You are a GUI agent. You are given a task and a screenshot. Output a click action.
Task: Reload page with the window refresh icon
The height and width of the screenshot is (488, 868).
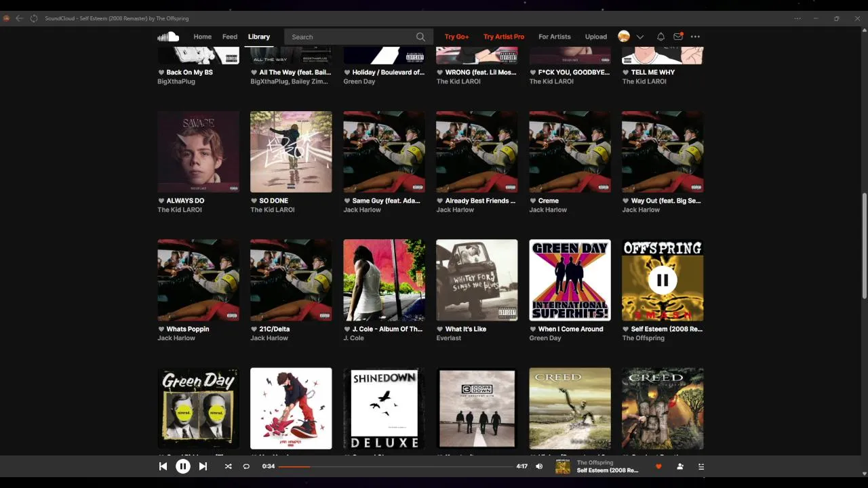34,18
